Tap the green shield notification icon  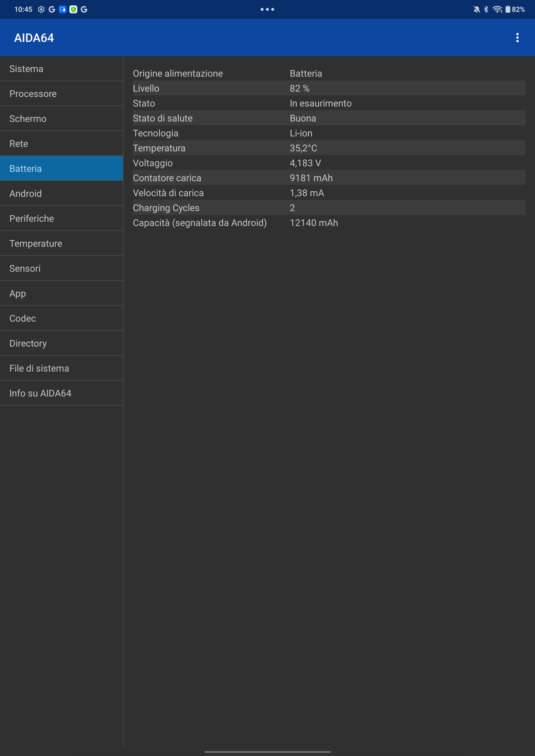[x=73, y=9]
